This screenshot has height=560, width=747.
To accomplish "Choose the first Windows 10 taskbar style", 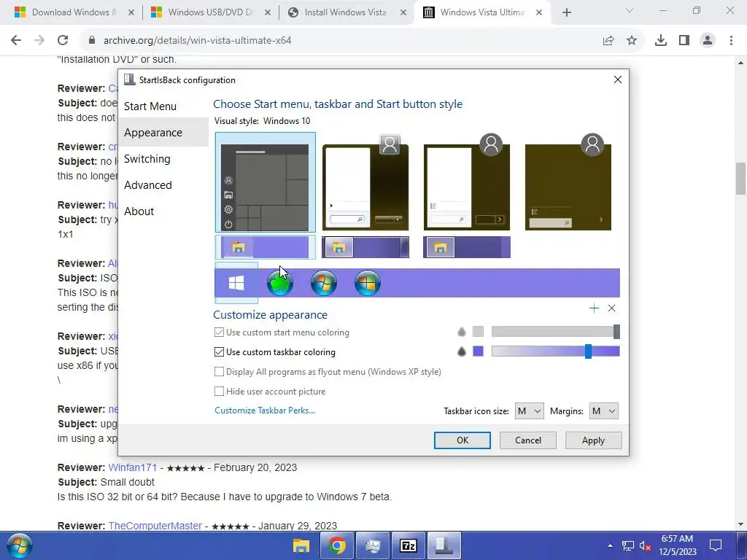I will click(266, 247).
